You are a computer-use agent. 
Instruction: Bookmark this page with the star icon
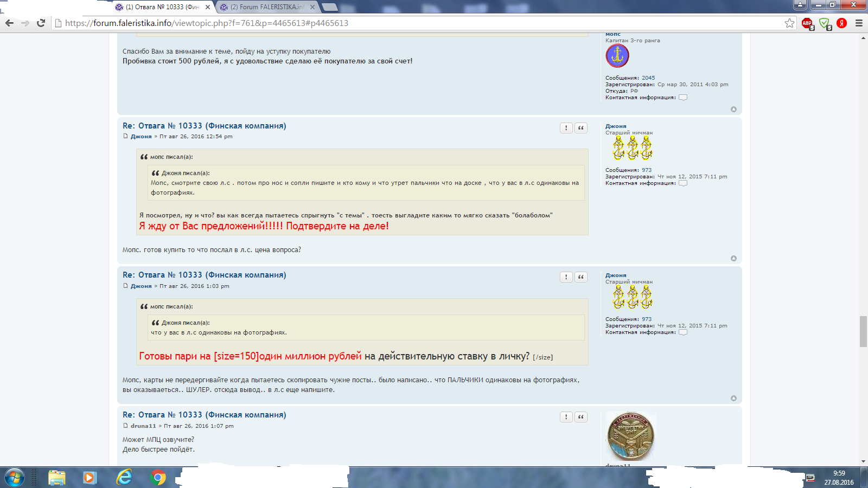coord(789,23)
